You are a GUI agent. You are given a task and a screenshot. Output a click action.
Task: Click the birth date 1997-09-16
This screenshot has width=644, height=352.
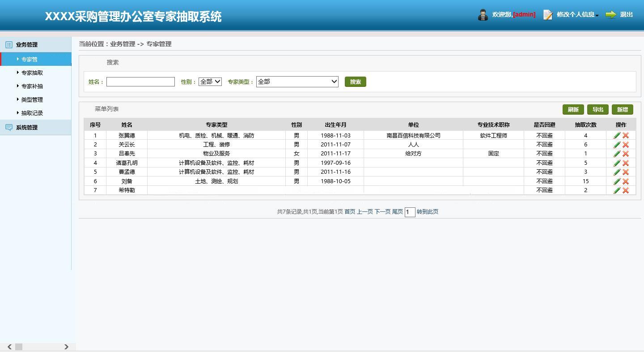coord(336,163)
